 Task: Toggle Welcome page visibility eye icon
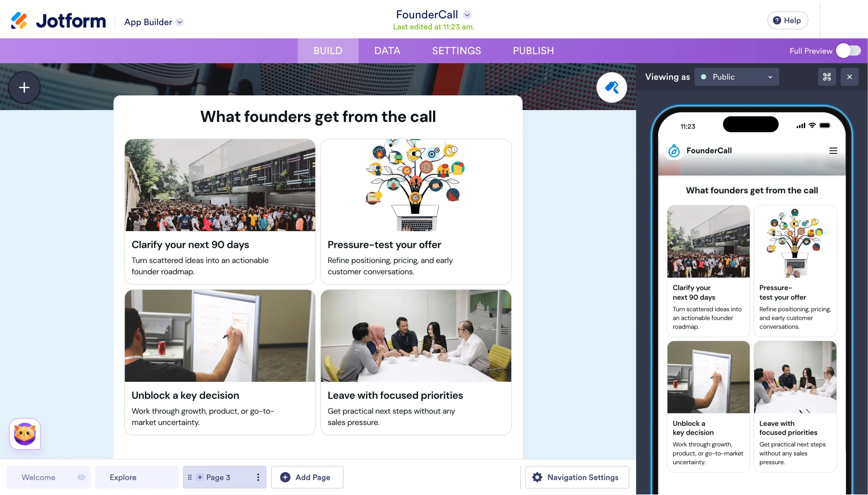pos(81,477)
